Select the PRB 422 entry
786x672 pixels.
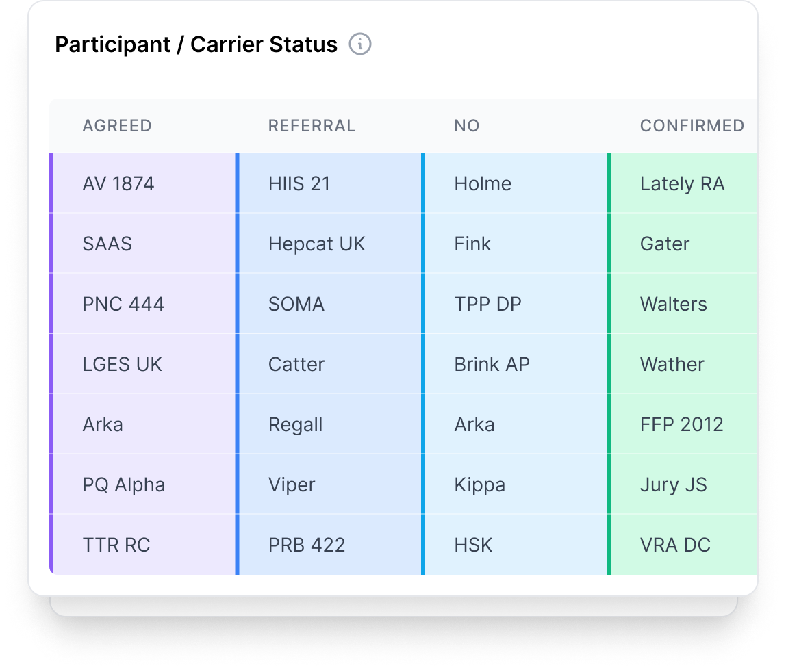tap(305, 545)
